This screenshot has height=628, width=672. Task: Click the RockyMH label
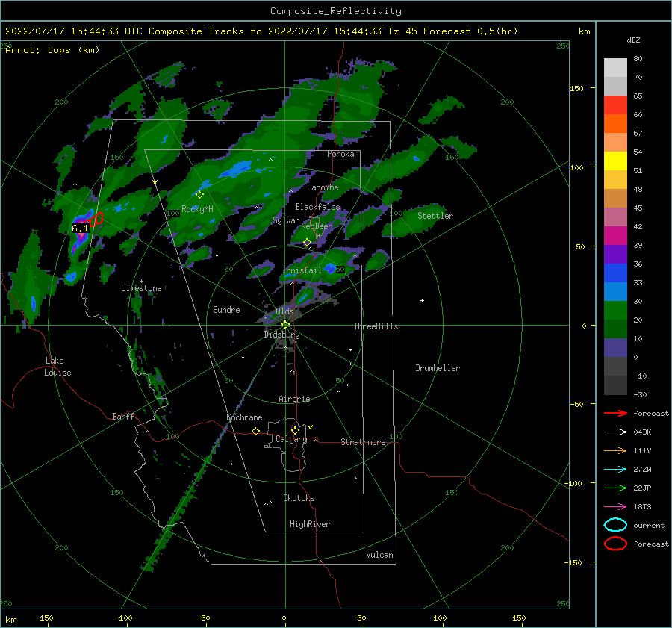click(197, 209)
